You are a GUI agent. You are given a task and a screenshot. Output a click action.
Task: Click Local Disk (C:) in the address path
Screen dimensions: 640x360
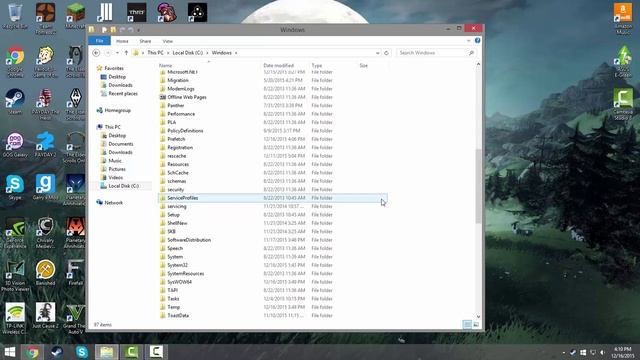[188, 53]
